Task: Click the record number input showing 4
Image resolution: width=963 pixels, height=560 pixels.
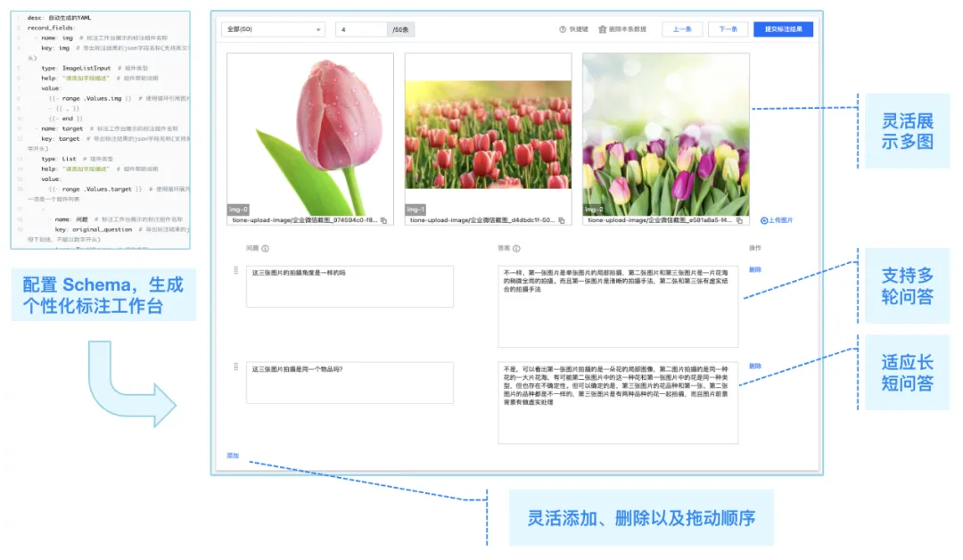Action: click(x=362, y=28)
